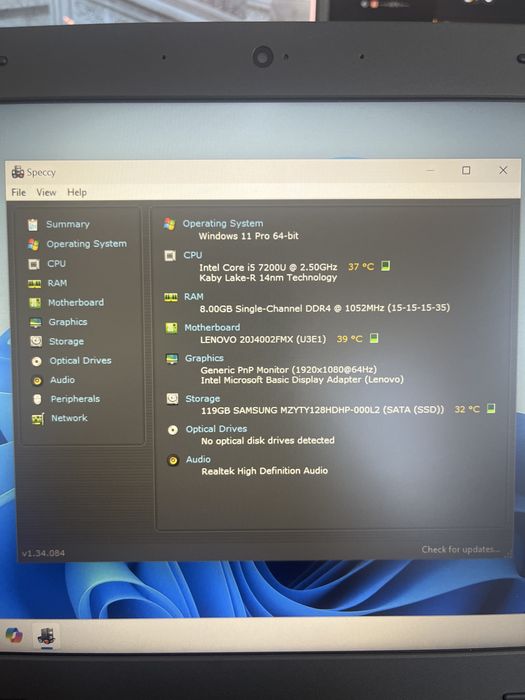This screenshot has width=525, height=700.
Task: Open the Audio heading in the summary pane
Action: [198, 459]
